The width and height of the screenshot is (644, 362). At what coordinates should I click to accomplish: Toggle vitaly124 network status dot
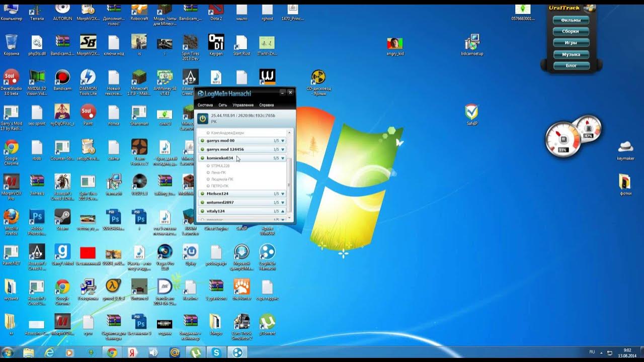click(202, 211)
